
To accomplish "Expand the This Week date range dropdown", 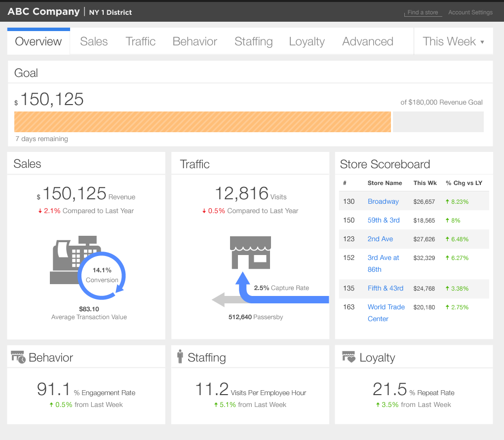I will [453, 41].
